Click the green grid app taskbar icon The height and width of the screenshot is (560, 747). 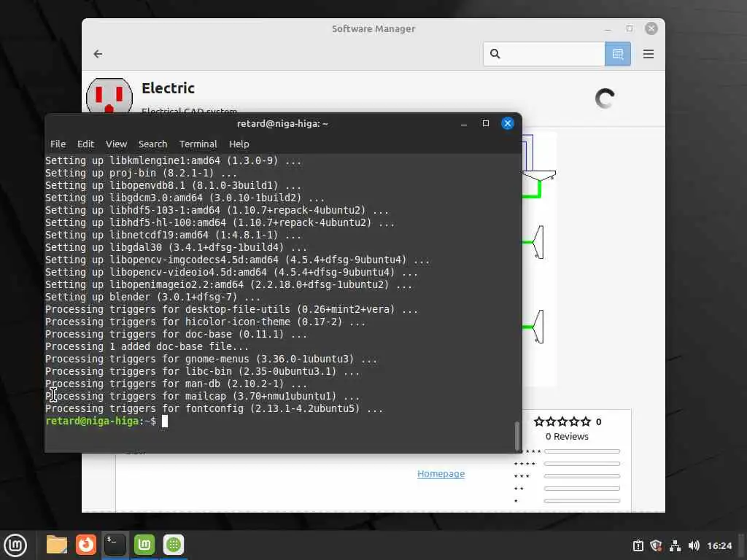click(x=174, y=545)
